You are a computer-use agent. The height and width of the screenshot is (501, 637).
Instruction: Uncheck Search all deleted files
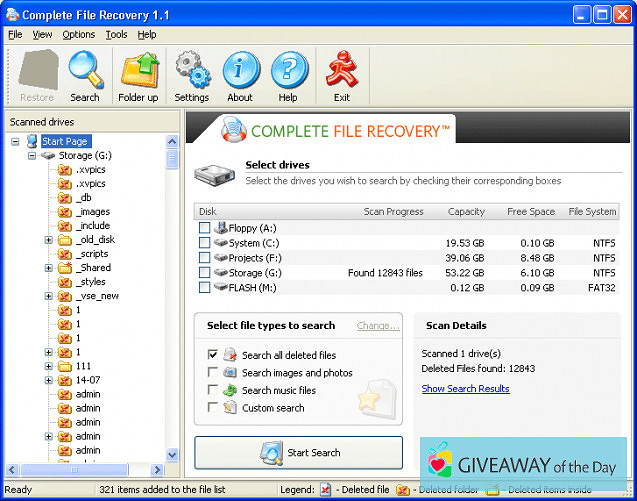click(x=213, y=355)
